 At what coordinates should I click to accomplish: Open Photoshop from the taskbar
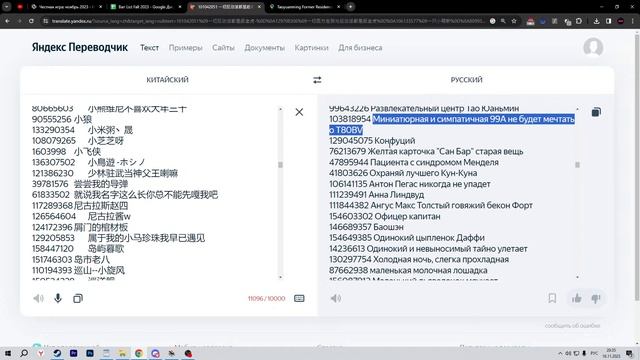[90, 353]
